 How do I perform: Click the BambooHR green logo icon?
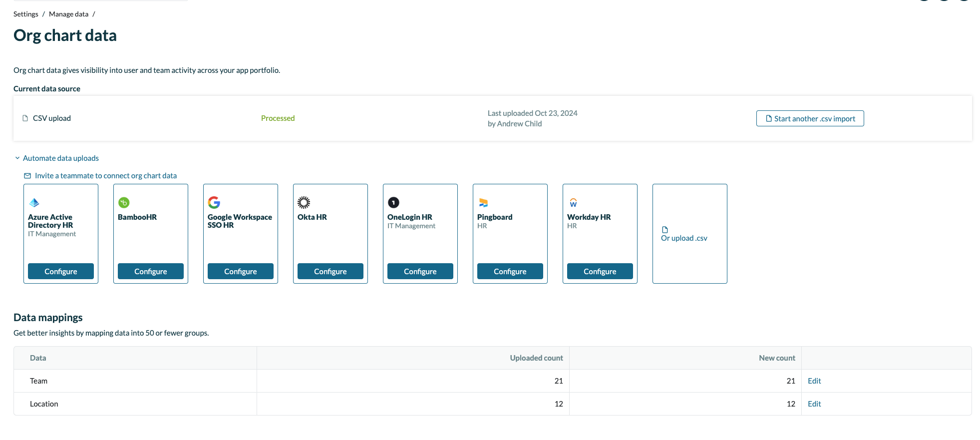coord(124,203)
